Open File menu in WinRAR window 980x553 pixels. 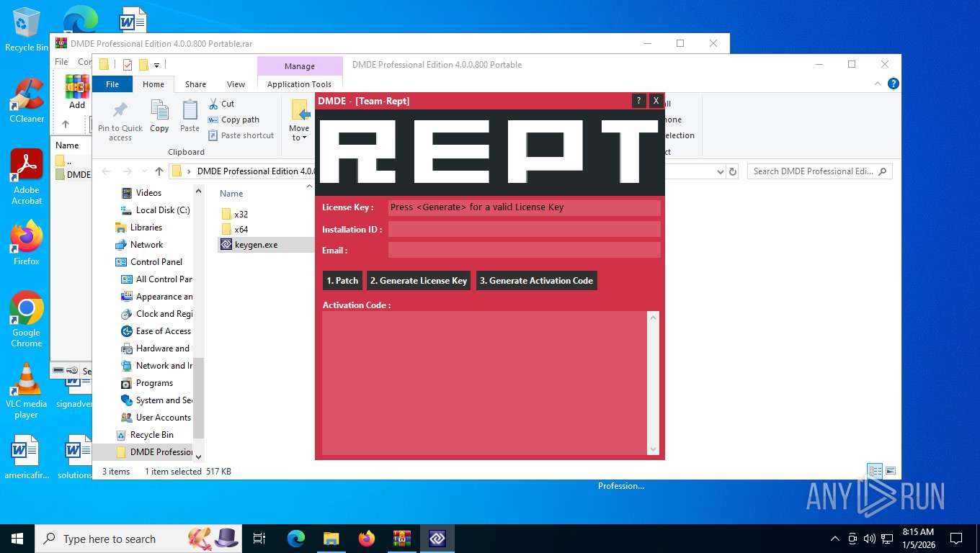pyautogui.click(x=62, y=62)
